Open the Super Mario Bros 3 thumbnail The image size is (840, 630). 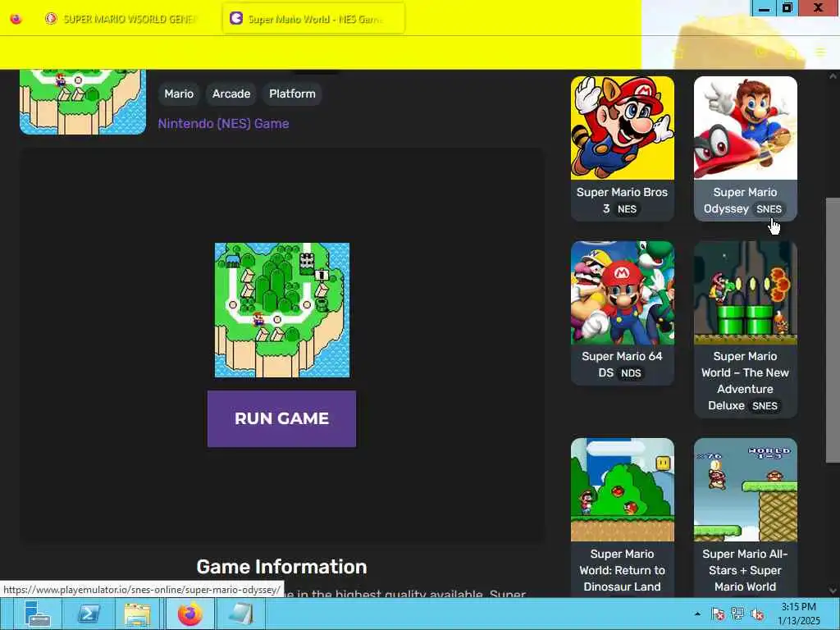(x=623, y=127)
